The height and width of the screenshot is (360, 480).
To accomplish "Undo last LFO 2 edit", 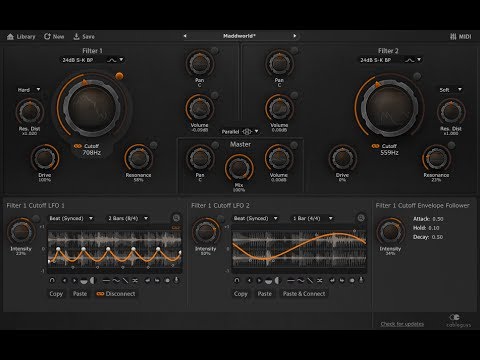I will (x=332, y=281).
